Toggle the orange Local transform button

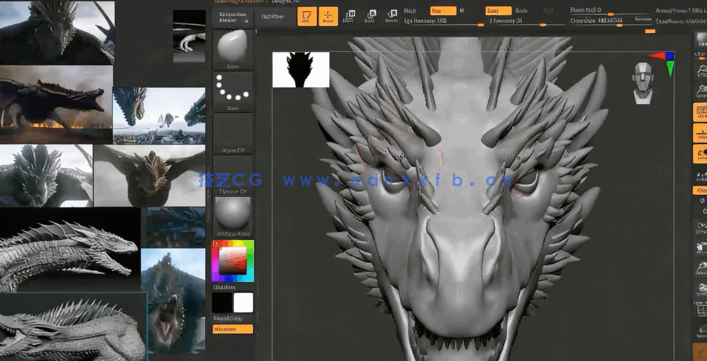700,154
